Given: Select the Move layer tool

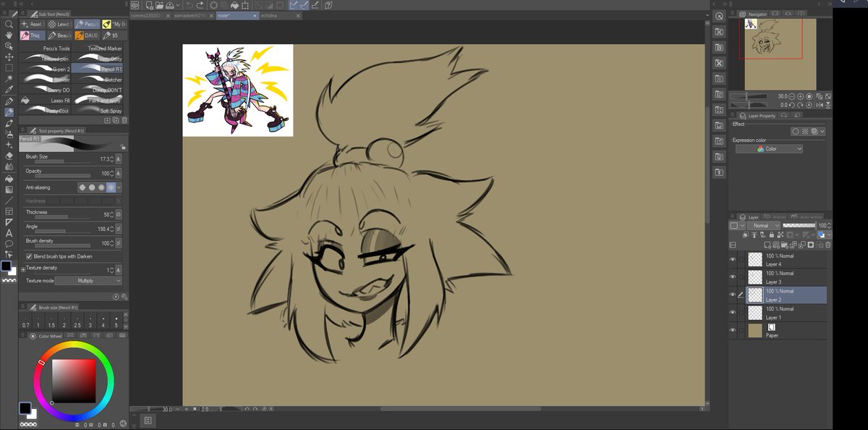Looking at the screenshot, I should pos(9,56).
